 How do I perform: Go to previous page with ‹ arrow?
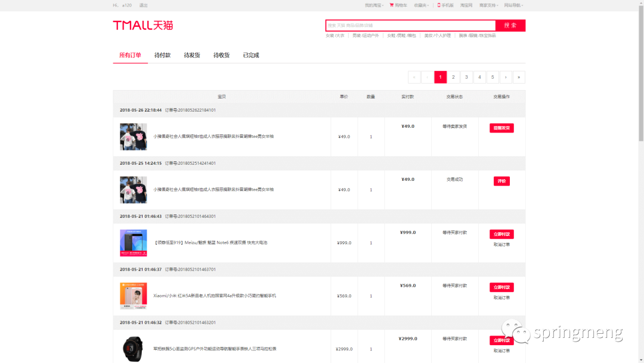coord(428,77)
